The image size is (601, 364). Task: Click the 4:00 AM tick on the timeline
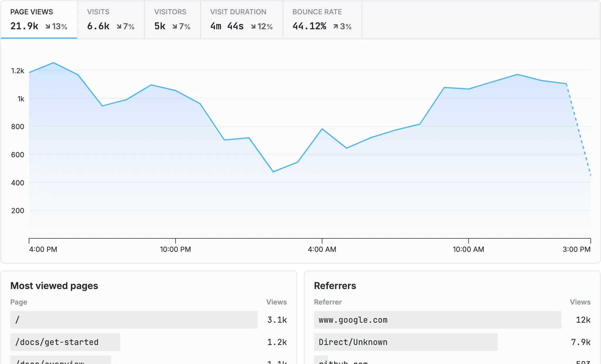coord(322,249)
